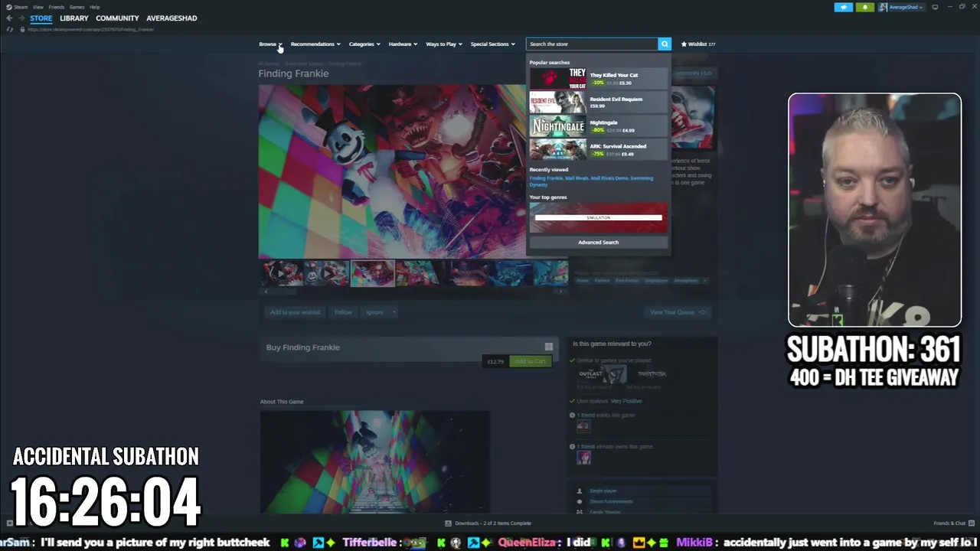Image resolution: width=980 pixels, height=551 pixels.
Task: Click the AverageShad profile avatar
Action: coord(883,7)
